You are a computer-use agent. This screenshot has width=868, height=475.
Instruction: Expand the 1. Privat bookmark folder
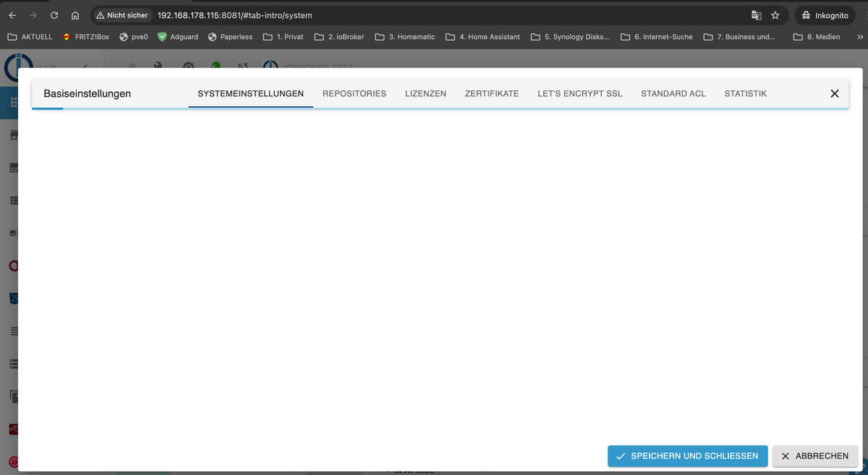(x=284, y=36)
